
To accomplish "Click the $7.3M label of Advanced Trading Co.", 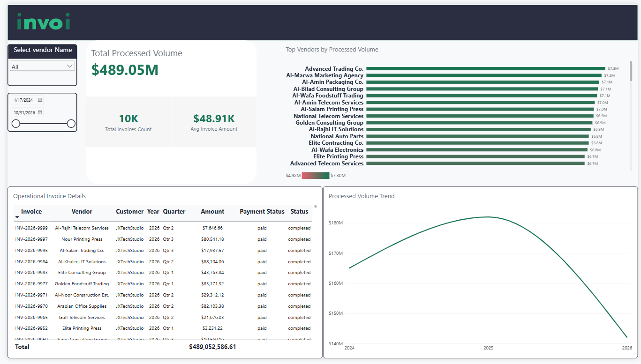I will point(613,69).
